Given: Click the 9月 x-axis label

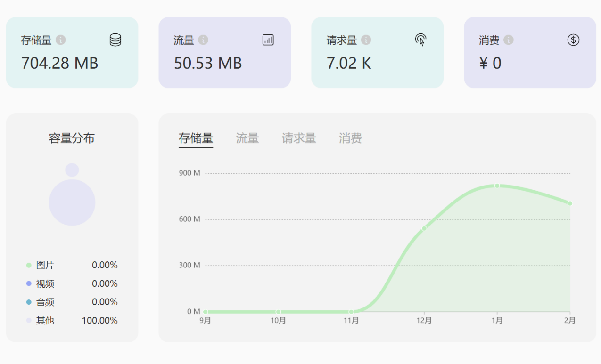Looking at the screenshot, I should 206,321.
